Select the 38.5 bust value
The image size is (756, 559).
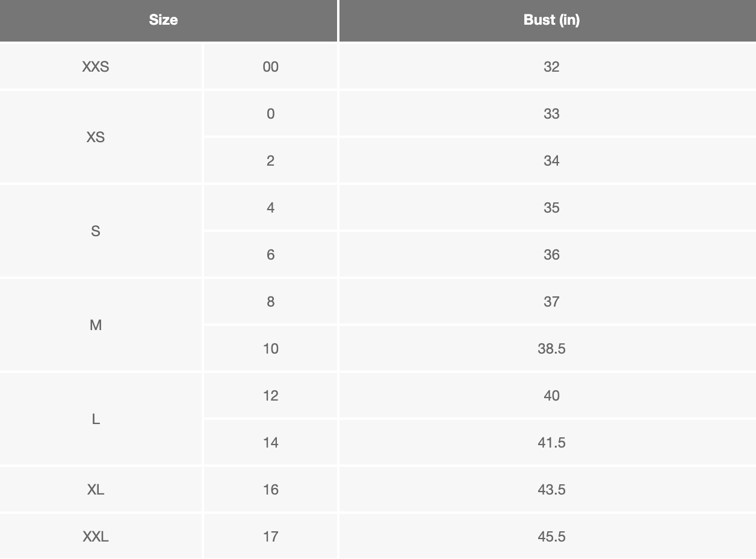click(x=551, y=349)
